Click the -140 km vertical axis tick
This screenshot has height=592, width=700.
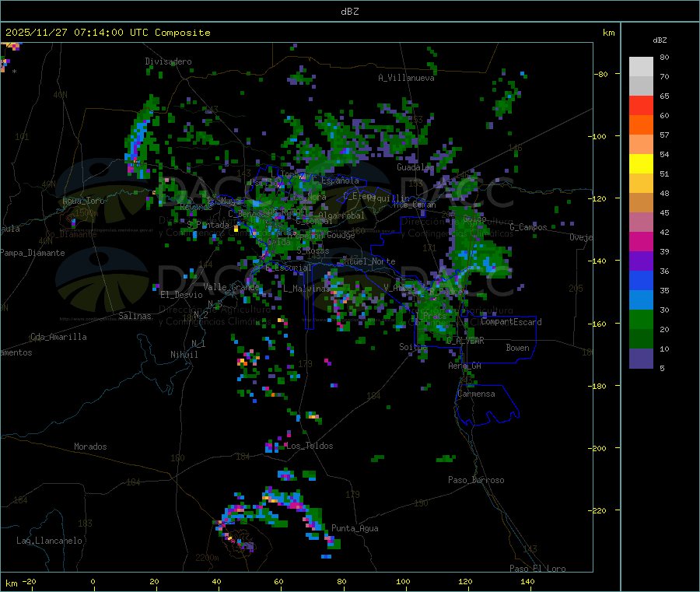point(597,261)
